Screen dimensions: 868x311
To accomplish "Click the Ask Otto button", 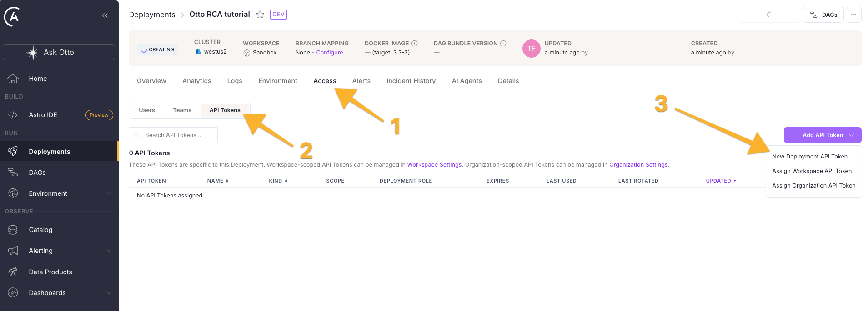I will (x=59, y=53).
